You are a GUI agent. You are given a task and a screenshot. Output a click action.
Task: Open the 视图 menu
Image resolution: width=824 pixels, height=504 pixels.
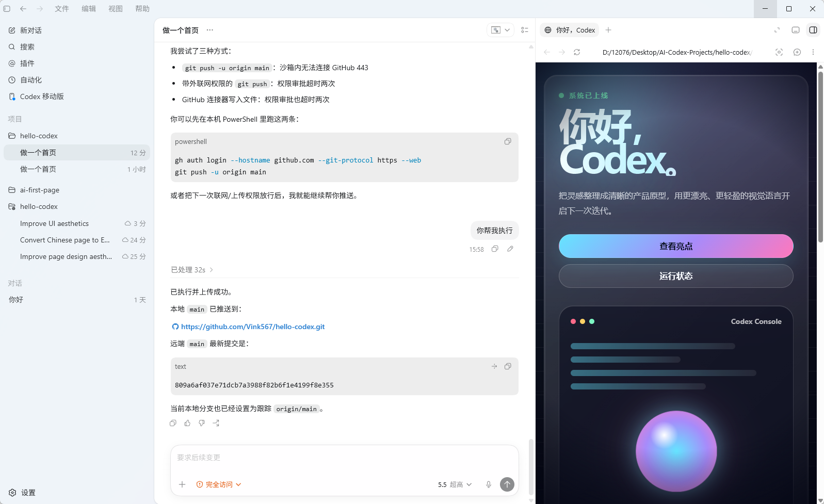click(116, 9)
